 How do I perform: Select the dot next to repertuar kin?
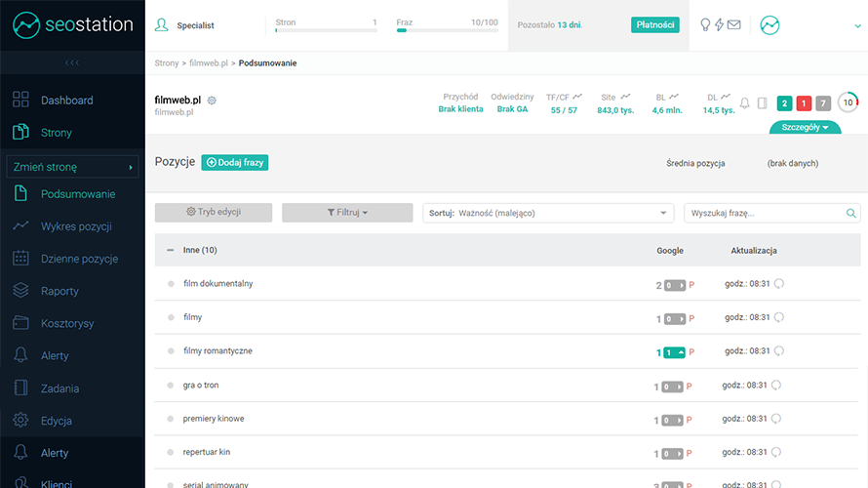click(x=171, y=452)
